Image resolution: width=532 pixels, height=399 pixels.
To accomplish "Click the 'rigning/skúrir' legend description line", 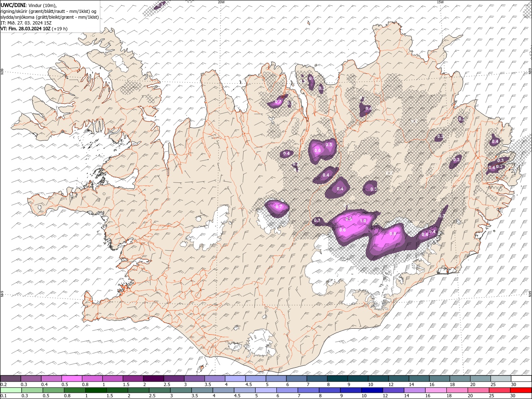I will [x=49, y=11].
